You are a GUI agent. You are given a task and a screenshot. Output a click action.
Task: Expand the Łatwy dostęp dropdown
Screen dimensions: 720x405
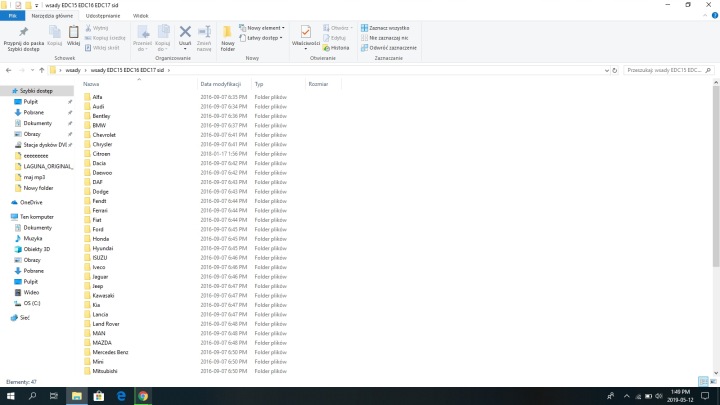[264, 38]
